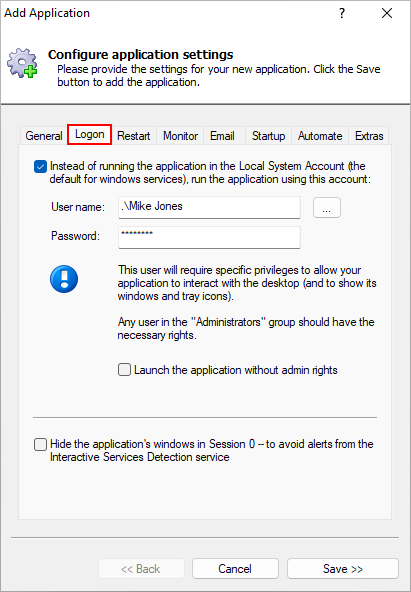Click into the Password field

pos(209,237)
